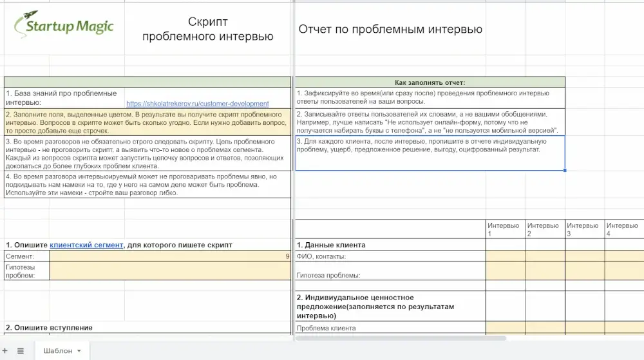This screenshot has height=360, width=644.
Task: Select the 2. Заполните поля instruction cell
Action: (147, 122)
